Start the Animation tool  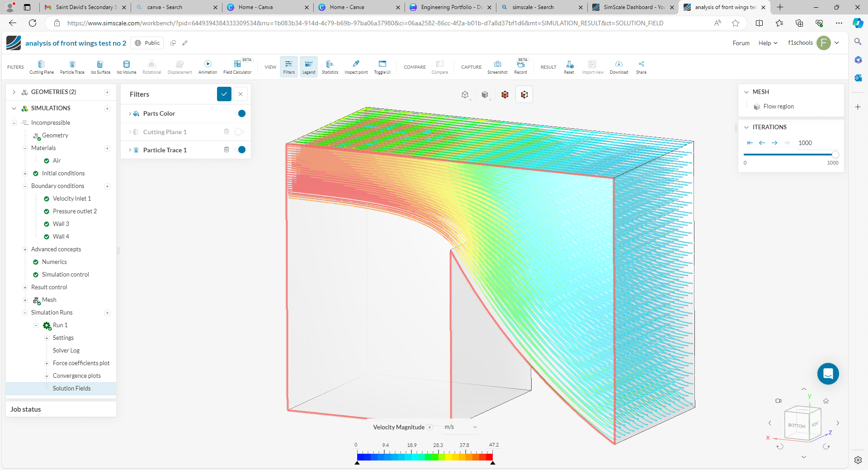(208, 67)
